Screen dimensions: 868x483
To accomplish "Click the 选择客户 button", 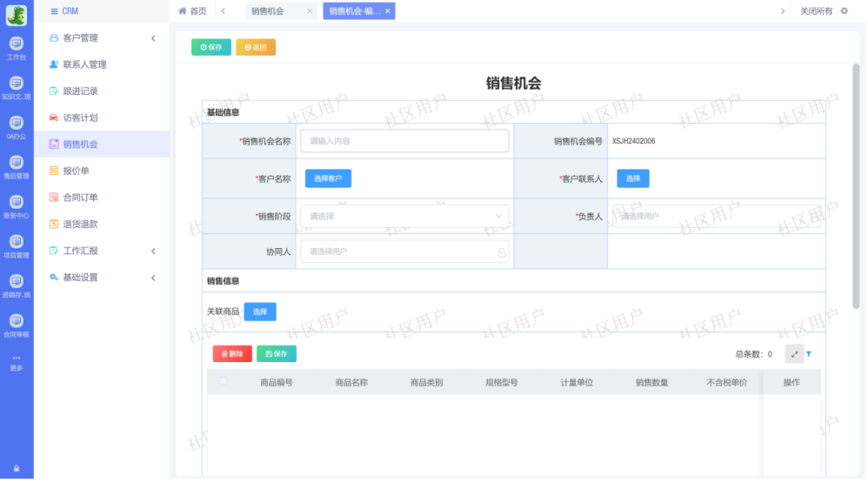I will 328,178.
